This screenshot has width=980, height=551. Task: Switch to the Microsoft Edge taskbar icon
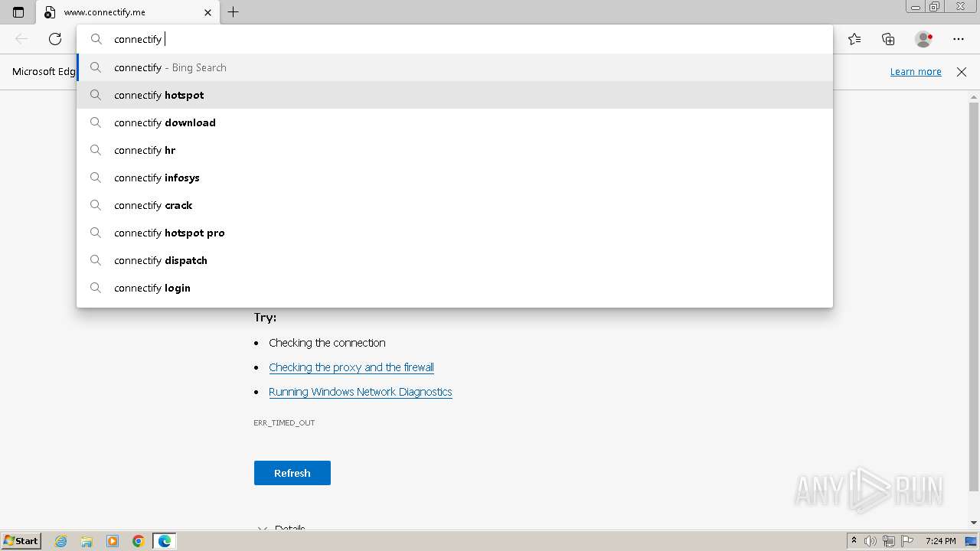click(165, 541)
